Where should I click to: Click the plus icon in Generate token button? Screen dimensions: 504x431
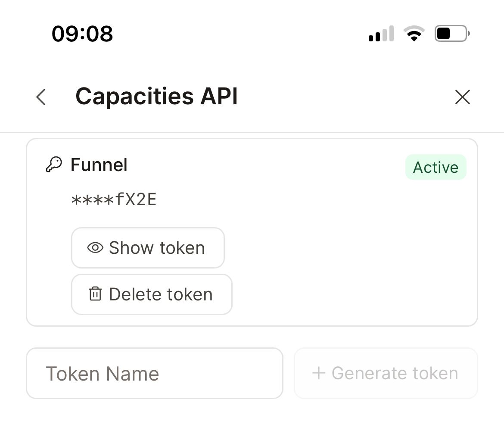pos(319,373)
